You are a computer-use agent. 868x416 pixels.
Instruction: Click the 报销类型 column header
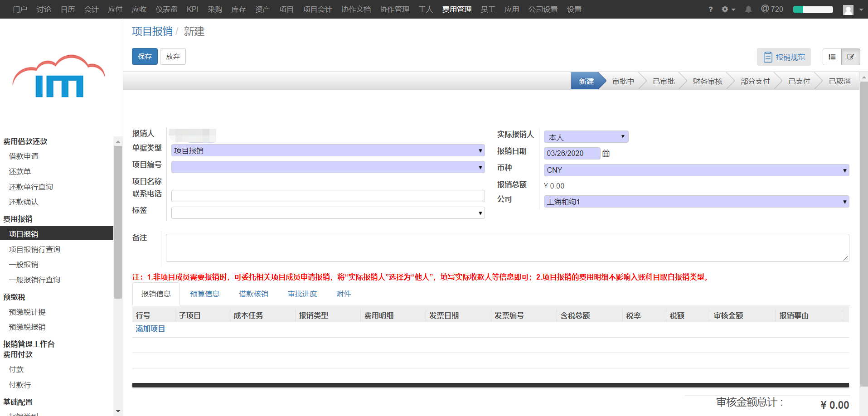(x=314, y=315)
